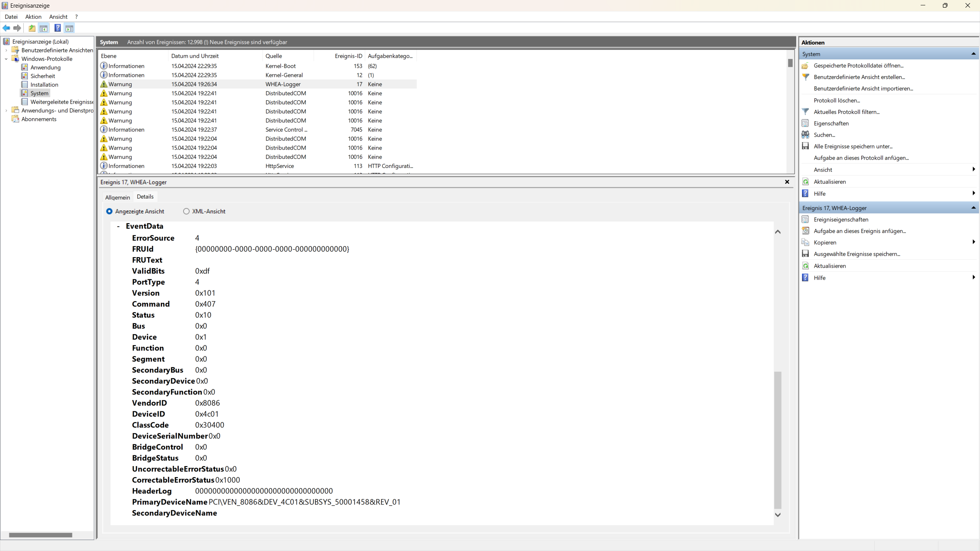Expand Benutzerdefinierte Ansichten tree node
This screenshot has width=980, height=551.
[6, 50]
